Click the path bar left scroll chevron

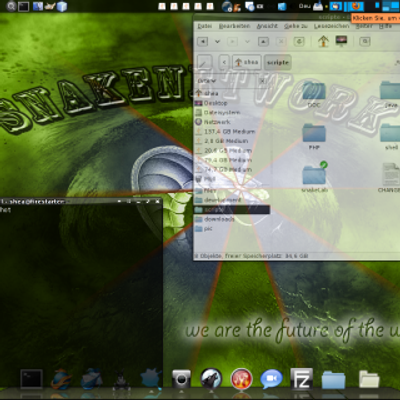coord(224,62)
